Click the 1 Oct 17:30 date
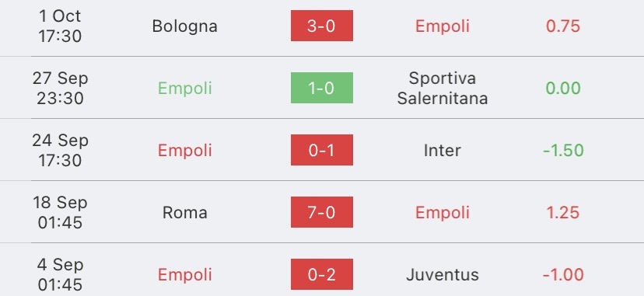The width and height of the screenshot is (644, 296). pyautogui.click(x=60, y=26)
